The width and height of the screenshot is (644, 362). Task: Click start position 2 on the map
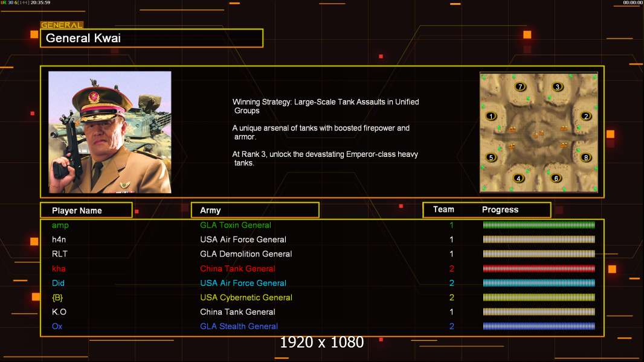pos(586,116)
